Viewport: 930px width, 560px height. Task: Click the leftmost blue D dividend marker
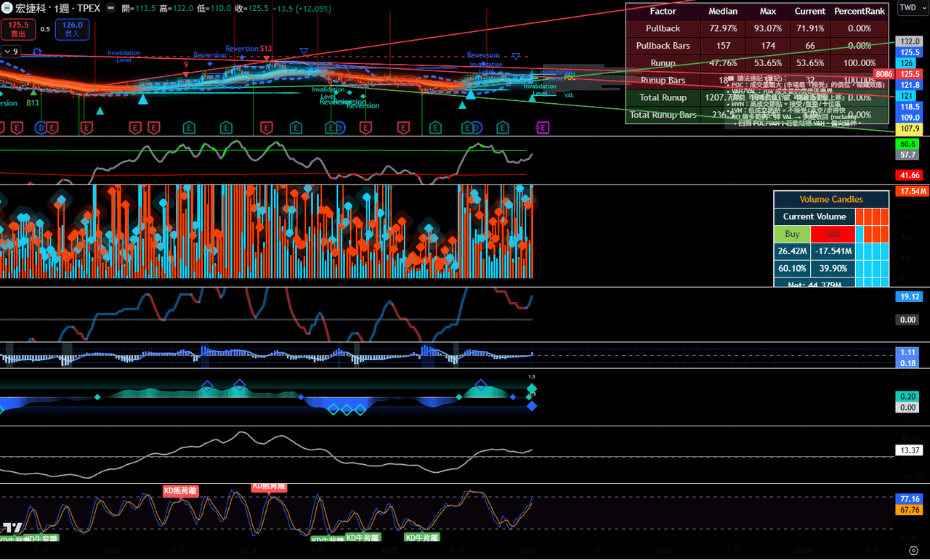[41, 128]
